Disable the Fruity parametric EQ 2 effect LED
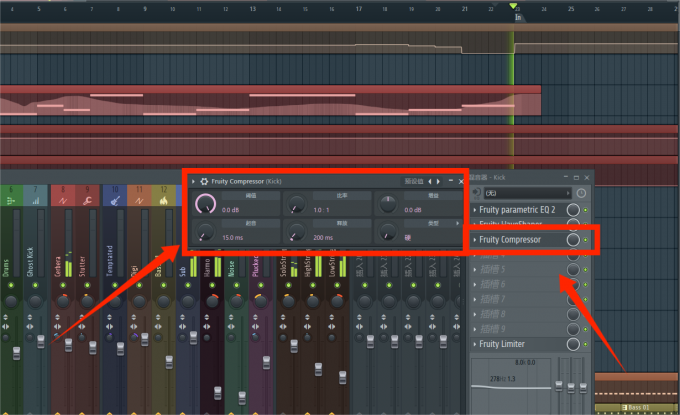The height and width of the screenshot is (415, 680). click(x=585, y=210)
